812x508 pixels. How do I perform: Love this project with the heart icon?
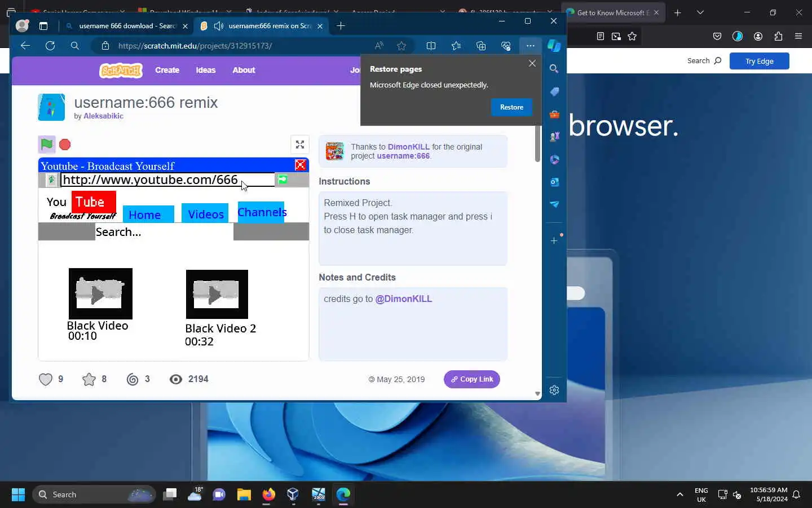[x=46, y=379]
